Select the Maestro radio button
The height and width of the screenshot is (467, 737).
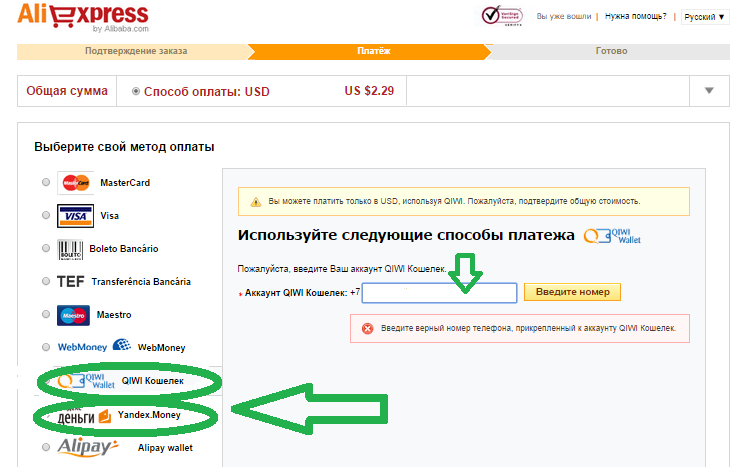(x=46, y=314)
